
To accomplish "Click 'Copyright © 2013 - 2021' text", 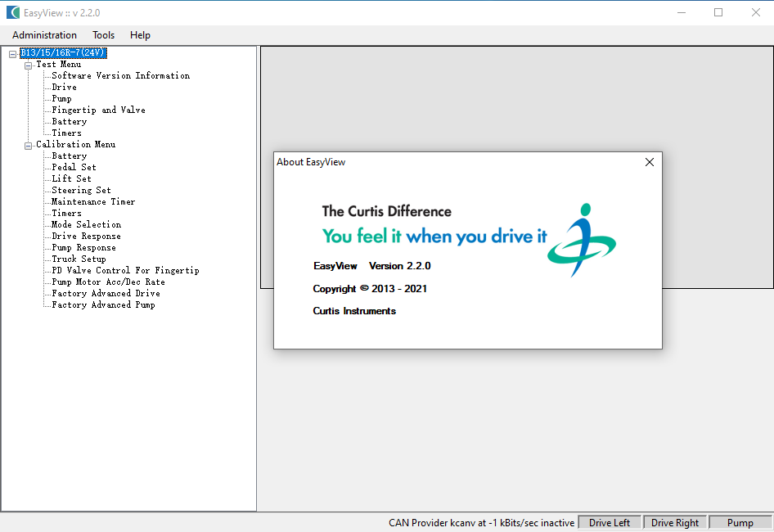I will [x=370, y=288].
